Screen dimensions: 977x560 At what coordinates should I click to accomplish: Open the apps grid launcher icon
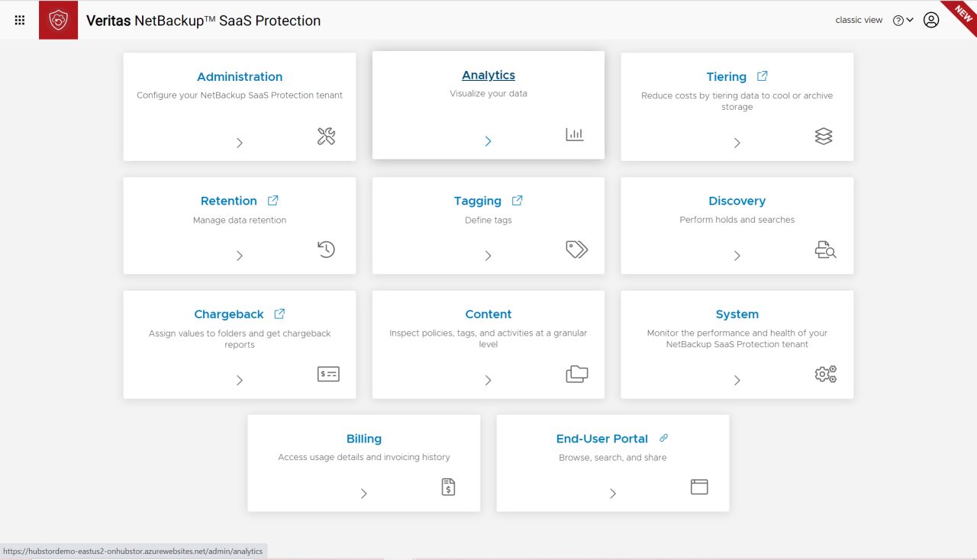(20, 21)
